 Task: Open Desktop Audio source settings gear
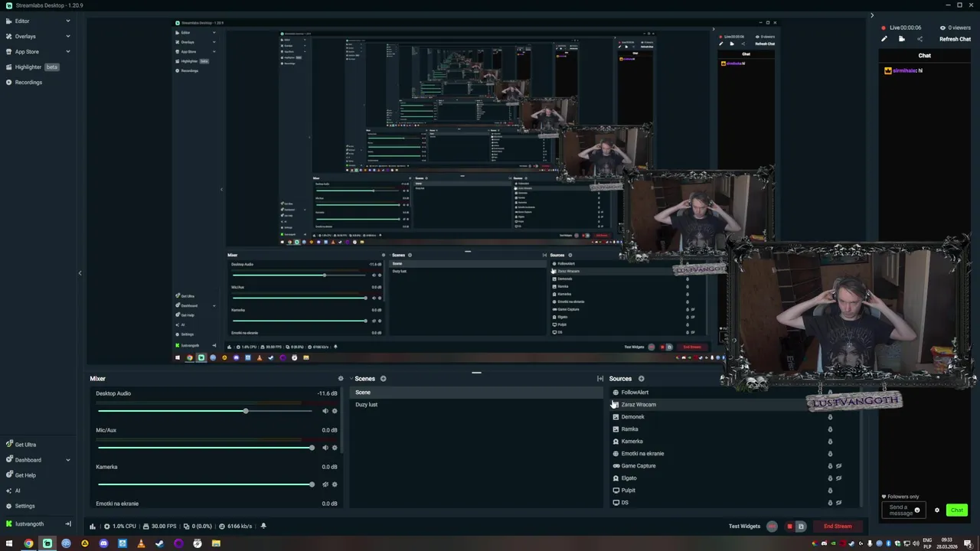[x=335, y=411]
